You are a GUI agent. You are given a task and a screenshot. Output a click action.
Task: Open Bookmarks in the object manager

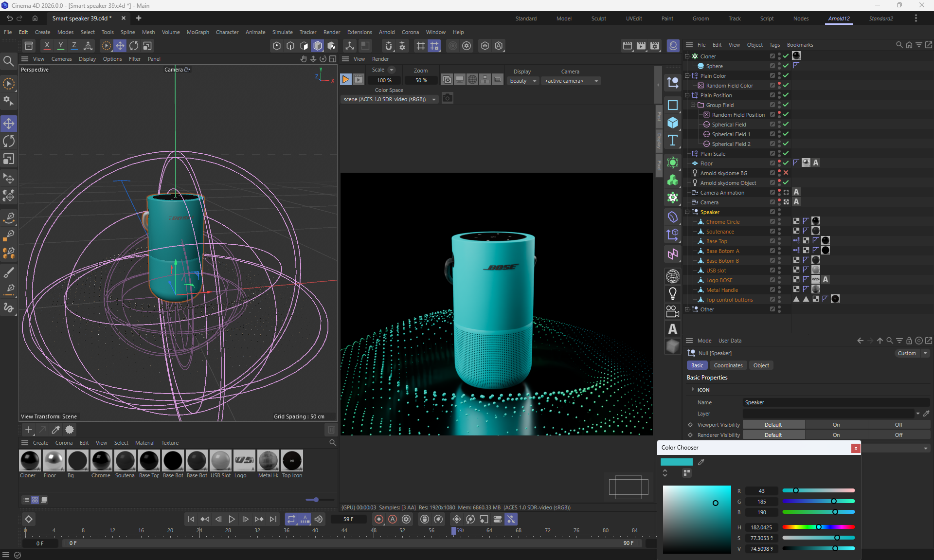click(x=800, y=45)
